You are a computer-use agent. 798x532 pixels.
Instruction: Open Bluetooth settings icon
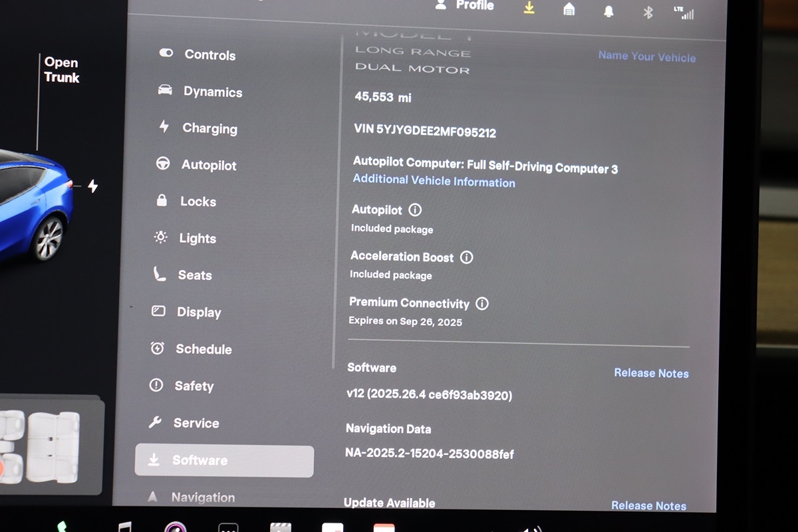[648, 13]
